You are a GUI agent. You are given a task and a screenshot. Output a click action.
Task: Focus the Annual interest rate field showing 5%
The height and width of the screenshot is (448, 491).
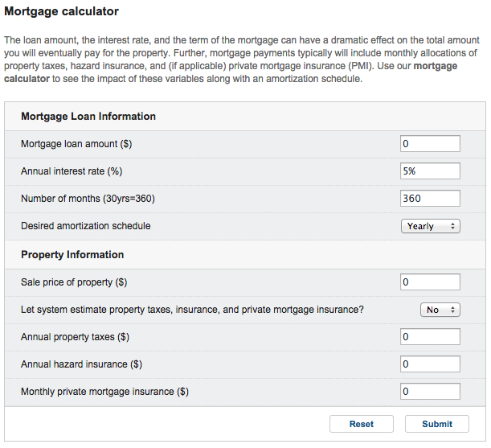tap(430, 171)
